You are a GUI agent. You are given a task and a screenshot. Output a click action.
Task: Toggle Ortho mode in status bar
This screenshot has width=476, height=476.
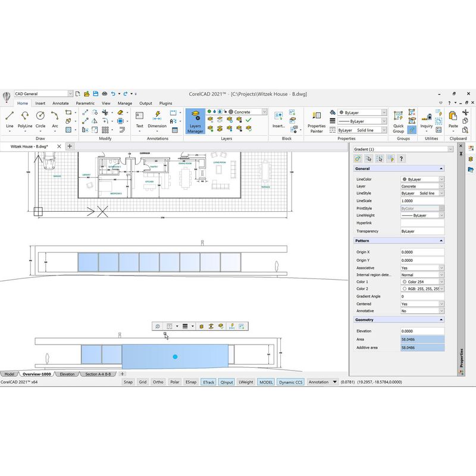[x=158, y=382]
